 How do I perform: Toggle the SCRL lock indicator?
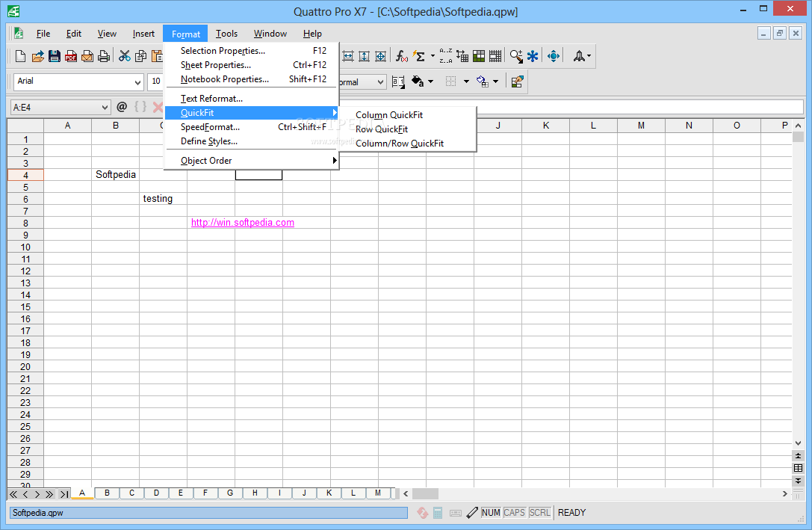click(x=539, y=513)
